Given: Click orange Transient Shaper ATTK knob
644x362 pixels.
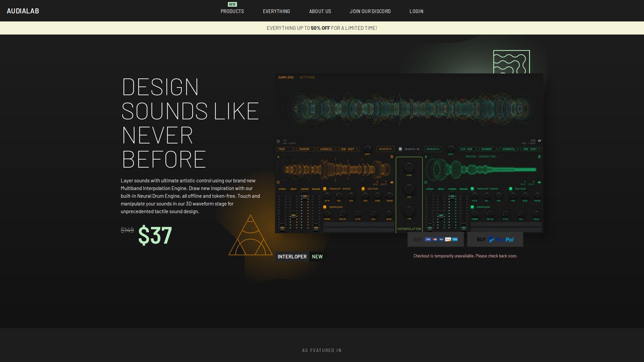Looking at the screenshot, I should pos(327,195).
